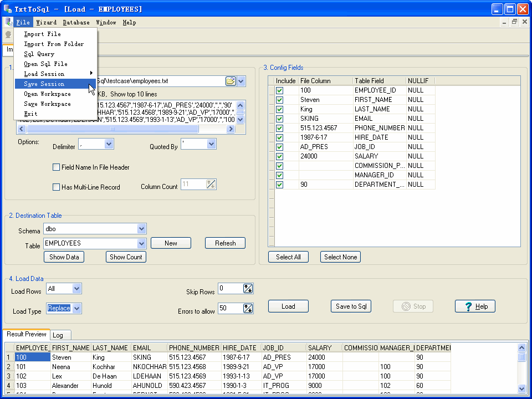Click the file preview horizontal scrollbar thumb
This screenshot has width=532, height=399.
click(112, 129)
